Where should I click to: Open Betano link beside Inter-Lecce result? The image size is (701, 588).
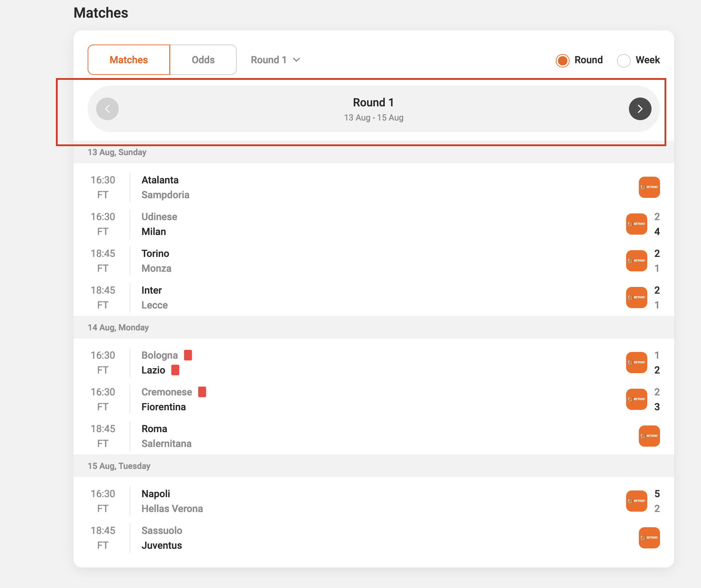tap(636, 297)
